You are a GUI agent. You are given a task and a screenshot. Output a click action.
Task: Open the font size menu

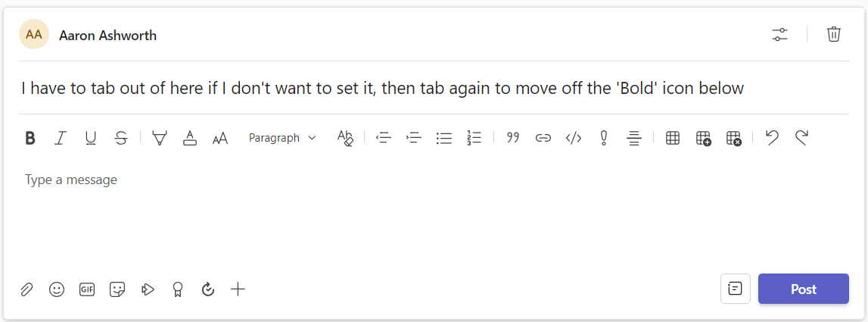220,138
